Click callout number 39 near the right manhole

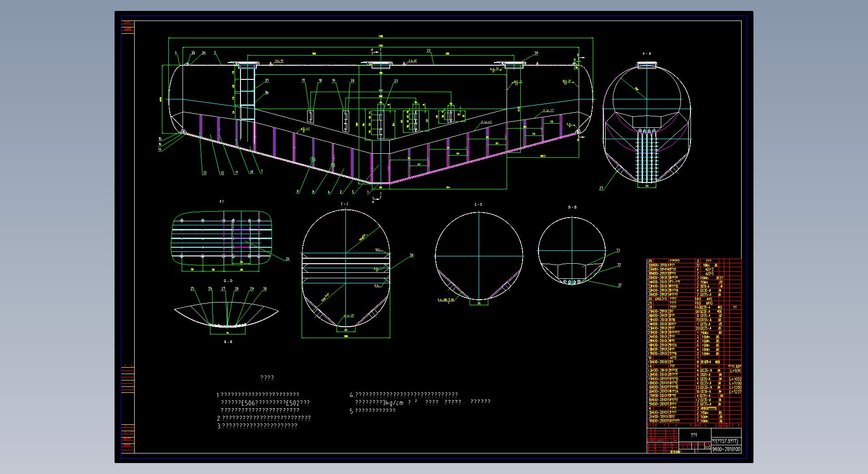point(536,53)
